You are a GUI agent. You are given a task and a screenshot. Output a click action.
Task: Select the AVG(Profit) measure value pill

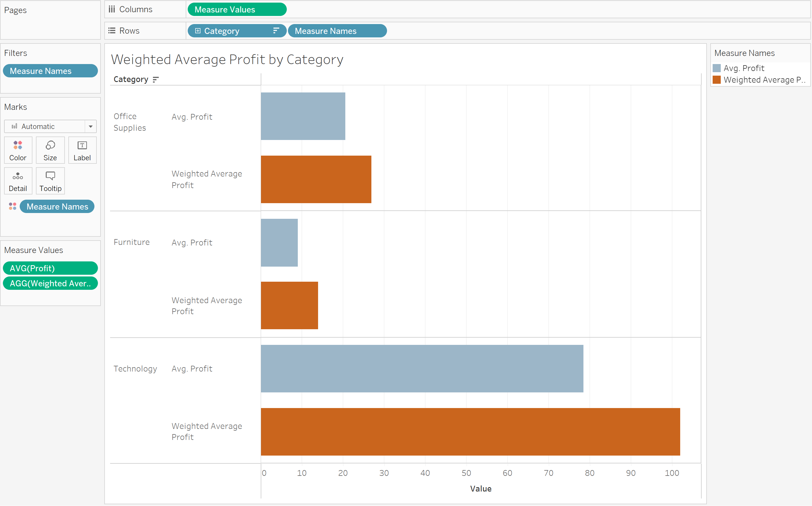[x=50, y=268]
